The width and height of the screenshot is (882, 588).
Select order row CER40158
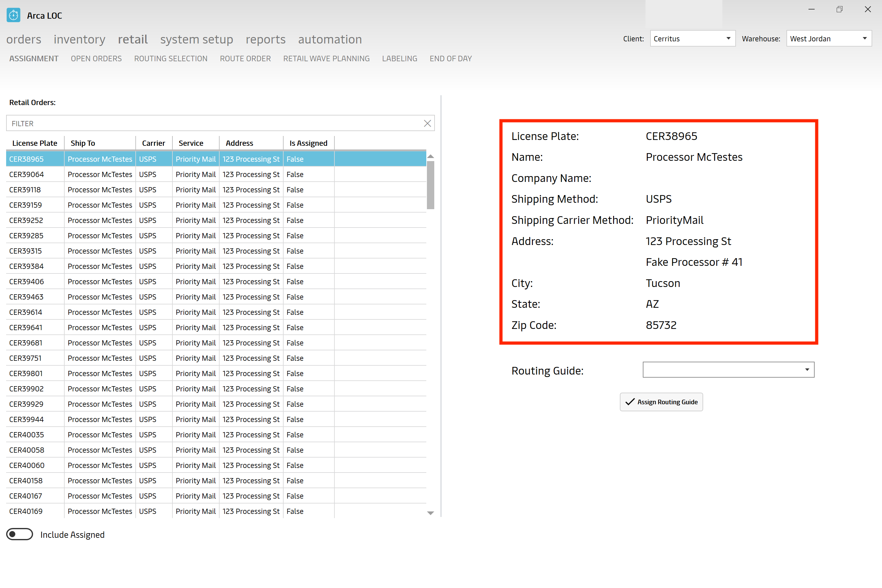click(x=216, y=481)
